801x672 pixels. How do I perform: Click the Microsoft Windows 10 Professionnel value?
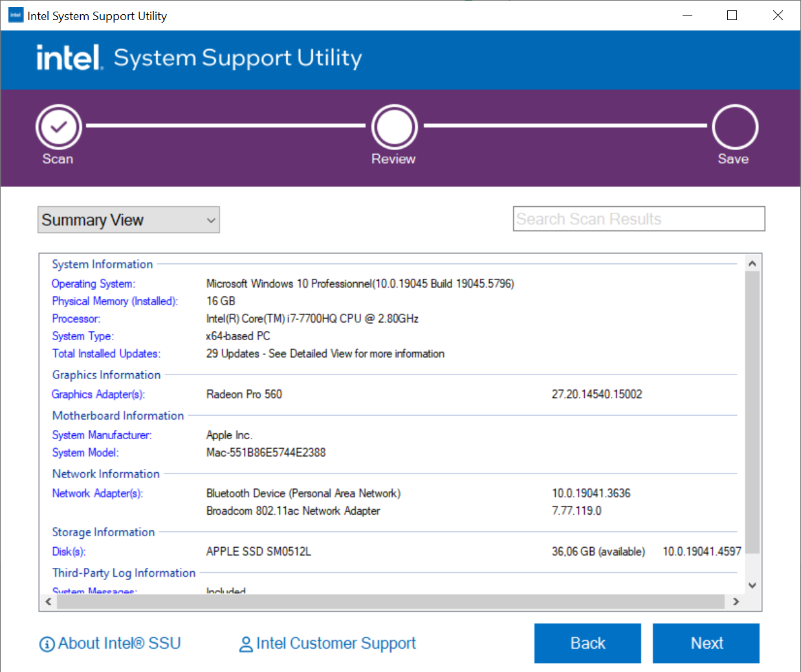pyautogui.click(x=360, y=284)
